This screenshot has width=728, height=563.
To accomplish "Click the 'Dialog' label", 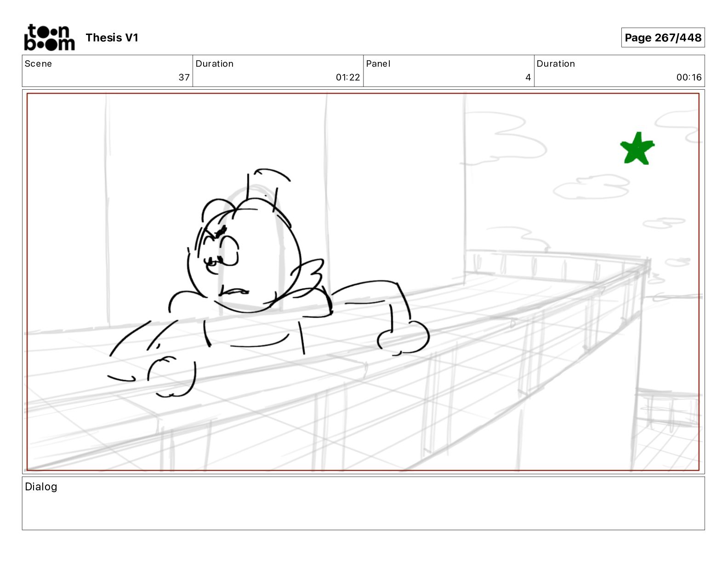I will [x=41, y=487].
